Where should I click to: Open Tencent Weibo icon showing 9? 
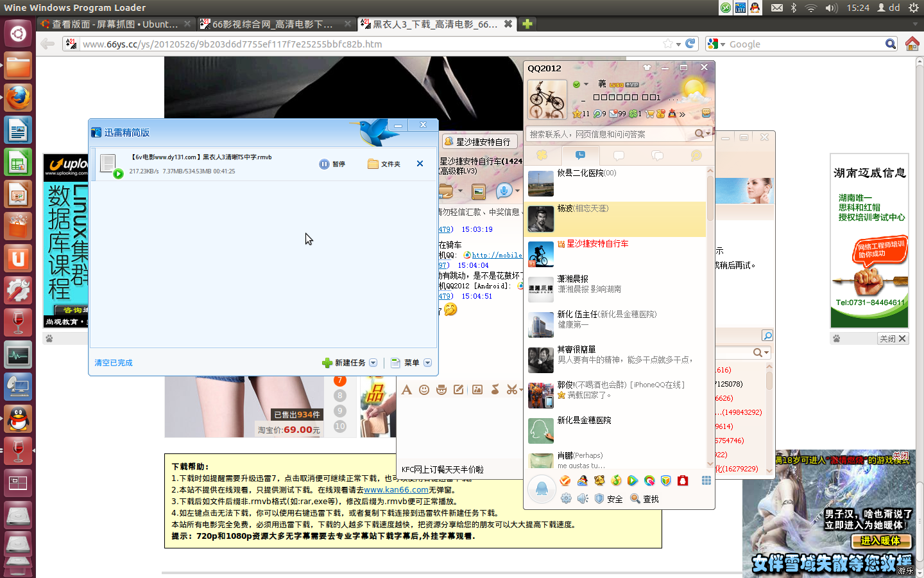597,114
